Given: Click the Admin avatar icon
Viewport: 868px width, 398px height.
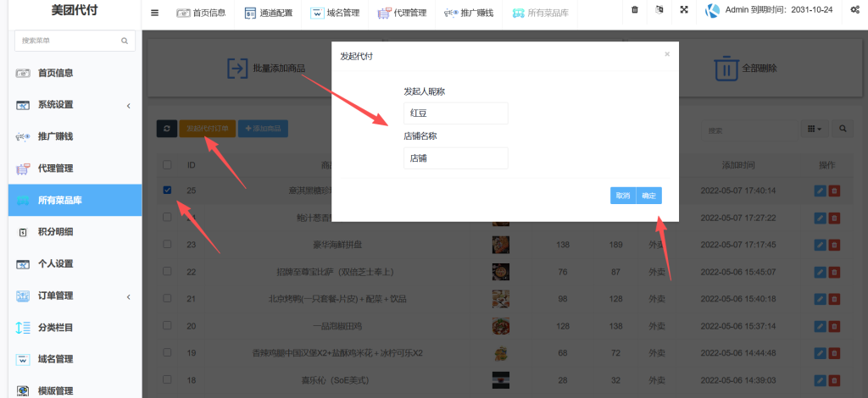Looking at the screenshot, I should click(712, 10).
